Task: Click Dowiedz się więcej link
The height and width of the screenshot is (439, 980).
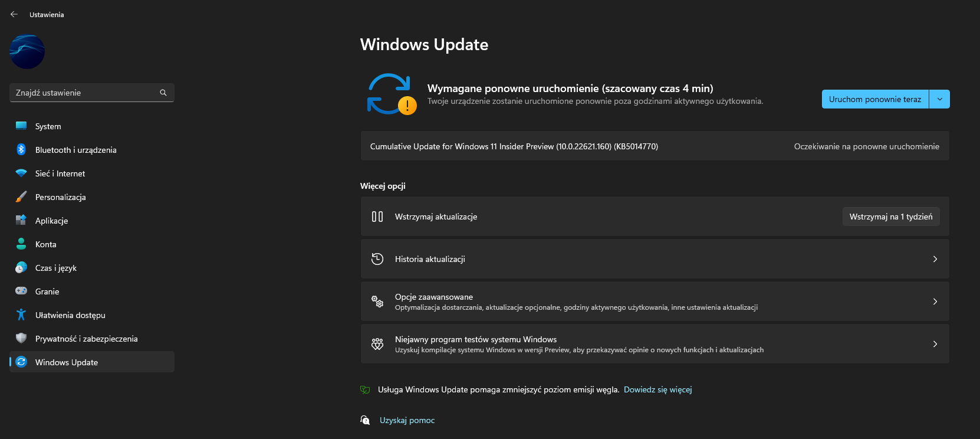Action: tap(658, 389)
